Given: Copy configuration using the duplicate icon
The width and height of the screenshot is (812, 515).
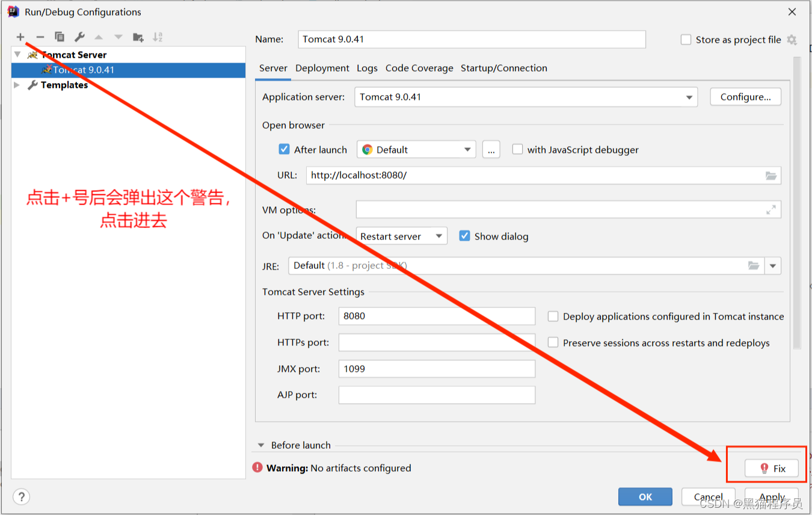Looking at the screenshot, I should [60, 37].
